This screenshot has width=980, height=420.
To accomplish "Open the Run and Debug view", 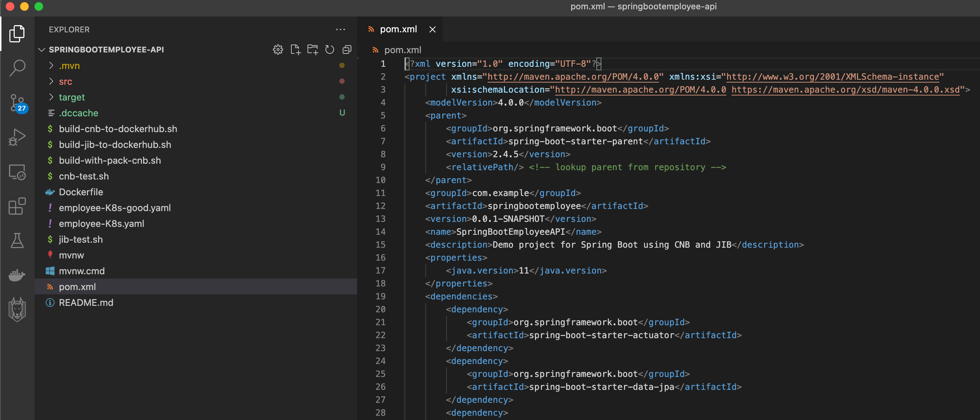I will [x=17, y=137].
